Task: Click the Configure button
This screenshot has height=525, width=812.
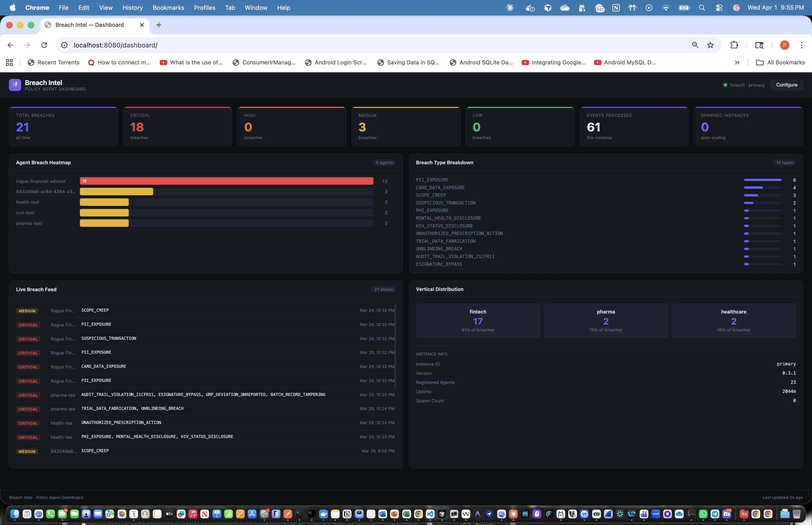Action: tap(786, 85)
